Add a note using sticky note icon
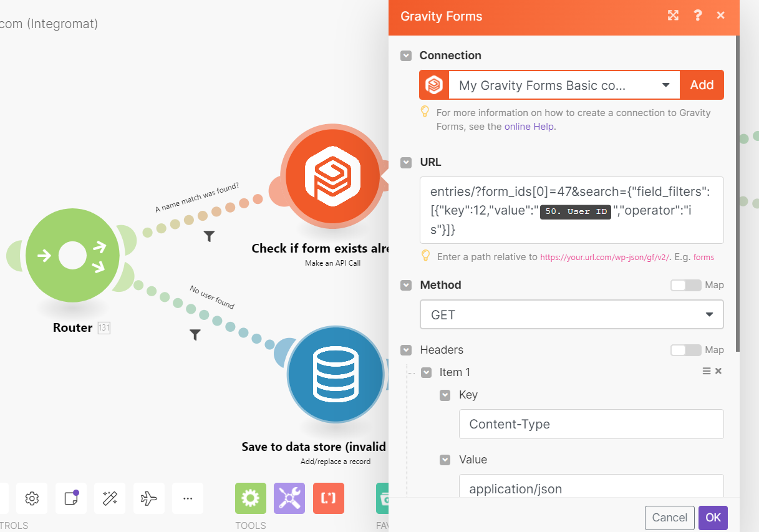Screen dimensions: 759x532 pos(70,498)
